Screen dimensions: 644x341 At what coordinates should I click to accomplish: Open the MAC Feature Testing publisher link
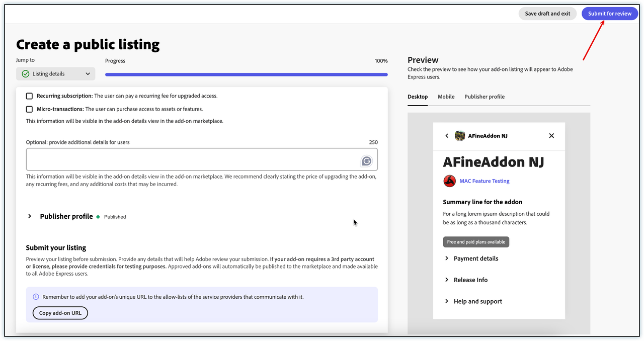click(x=485, y=181)
